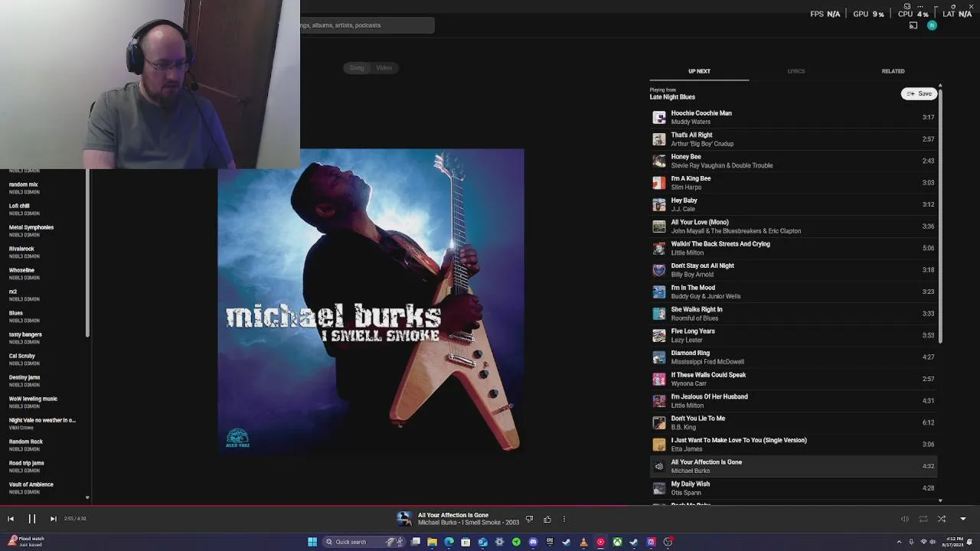Open the Blues playlist in sidebar

tap(16, 313)
